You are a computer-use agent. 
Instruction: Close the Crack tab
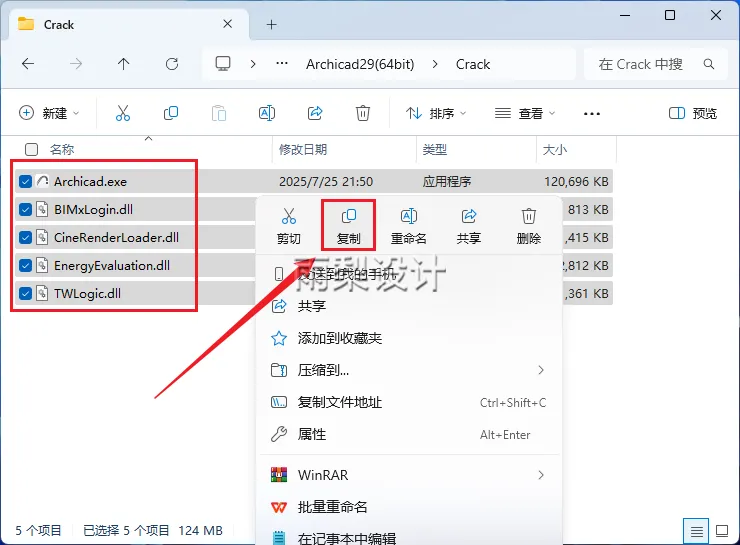227,24
